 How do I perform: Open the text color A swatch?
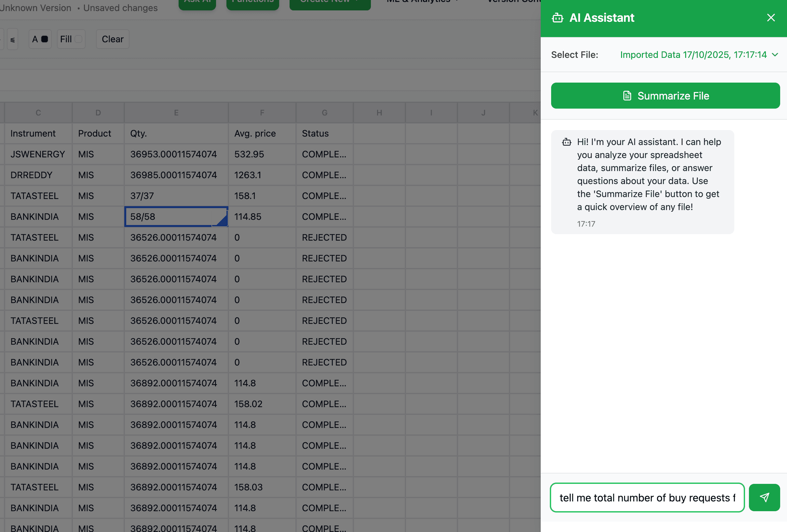40,39
